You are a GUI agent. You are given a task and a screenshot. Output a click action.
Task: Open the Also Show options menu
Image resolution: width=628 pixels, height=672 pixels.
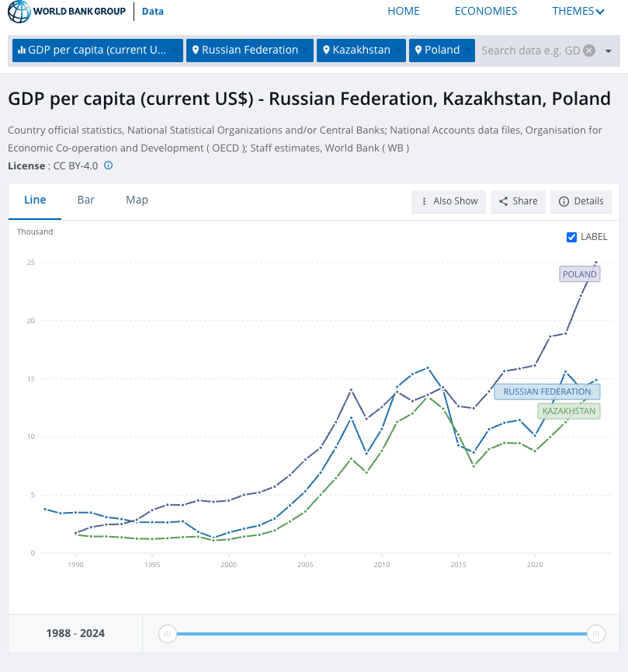(449, 201)
